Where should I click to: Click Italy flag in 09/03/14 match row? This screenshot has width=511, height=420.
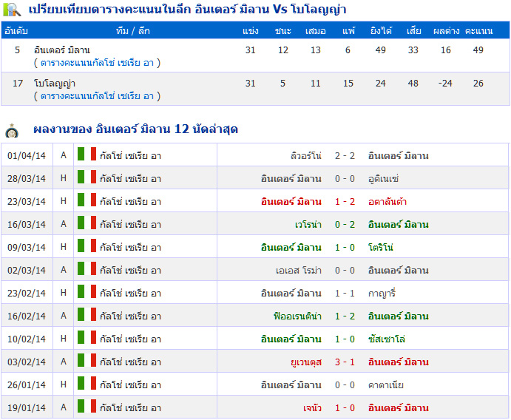tap(87, 245)
